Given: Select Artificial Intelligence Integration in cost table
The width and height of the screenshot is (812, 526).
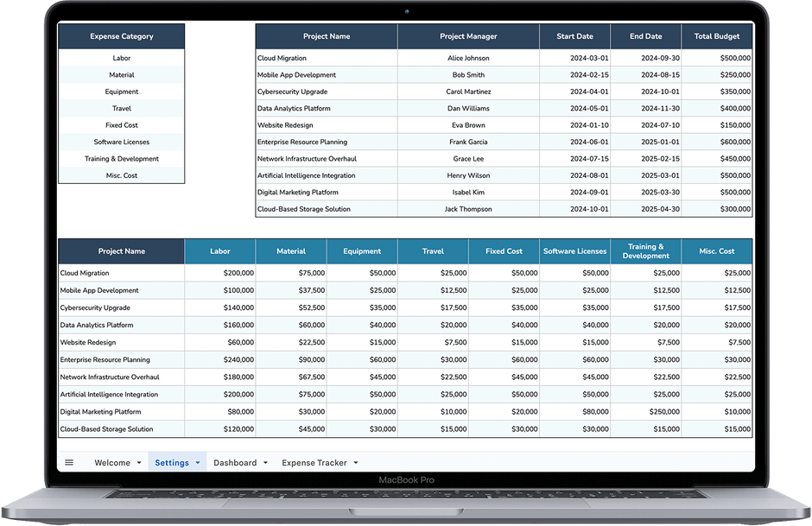Looking at the screenshot, I should point(122,395).
